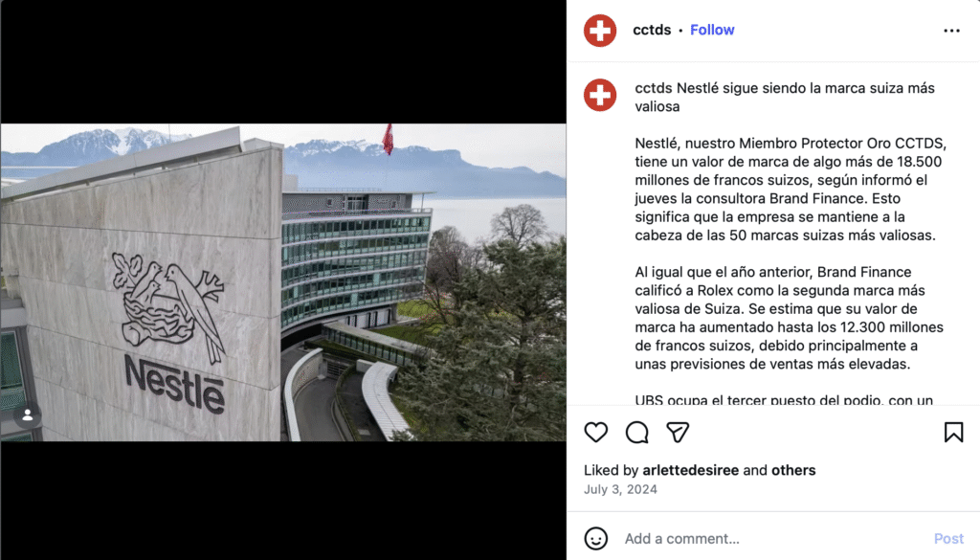Viewport: 980px width, 560px height.
Task: Open the emoji picker smiley icon
Action: pos(595,538)
